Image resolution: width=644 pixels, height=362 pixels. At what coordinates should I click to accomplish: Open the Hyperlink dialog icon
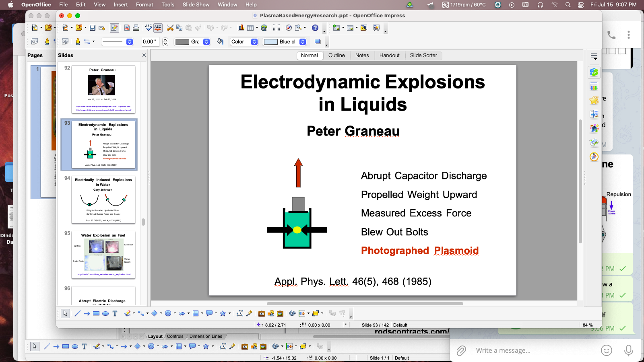[x=264, y=28]
